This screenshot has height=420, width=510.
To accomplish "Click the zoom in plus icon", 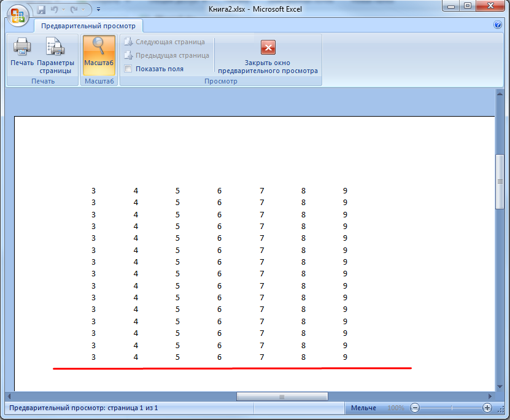I will (487, 408).
